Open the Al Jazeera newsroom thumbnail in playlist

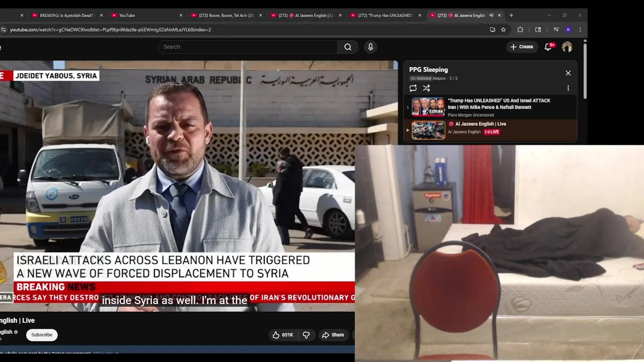[x=428, y=130]
